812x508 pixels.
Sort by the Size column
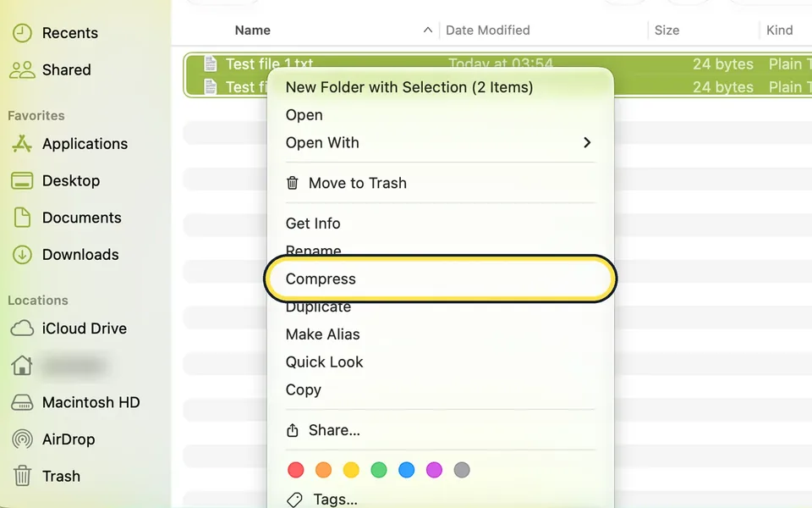tap(667, 30)
